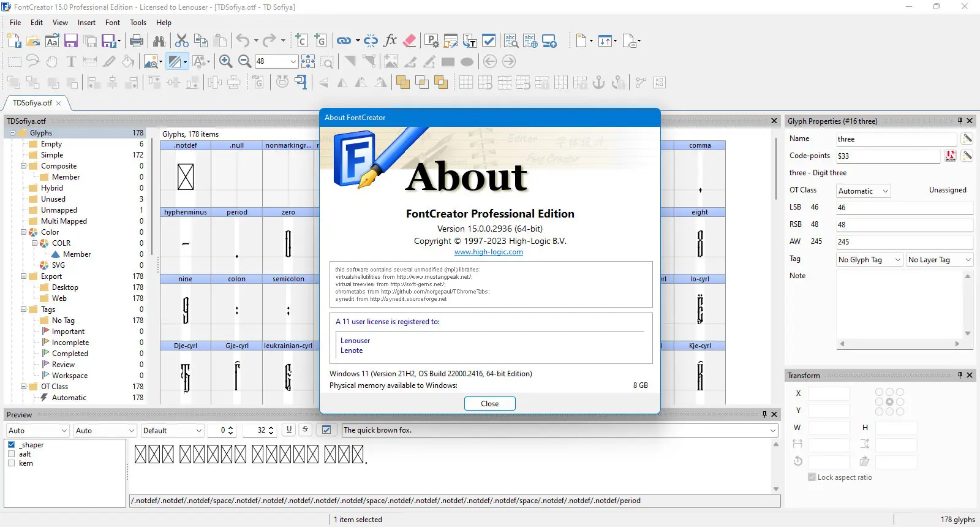Toggle the Lock aspect ratio checkbox
Viewport: 980px width, 527px height.
pyautogui.click(x=812, y=477)
